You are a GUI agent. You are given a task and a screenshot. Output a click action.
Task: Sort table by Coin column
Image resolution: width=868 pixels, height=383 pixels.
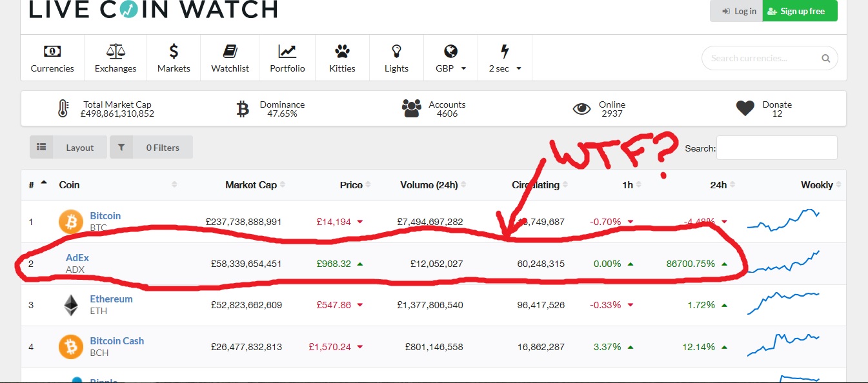117,185
